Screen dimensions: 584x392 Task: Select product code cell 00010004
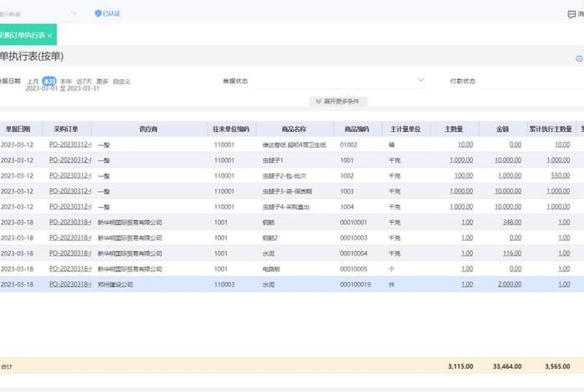coord(354,254)
